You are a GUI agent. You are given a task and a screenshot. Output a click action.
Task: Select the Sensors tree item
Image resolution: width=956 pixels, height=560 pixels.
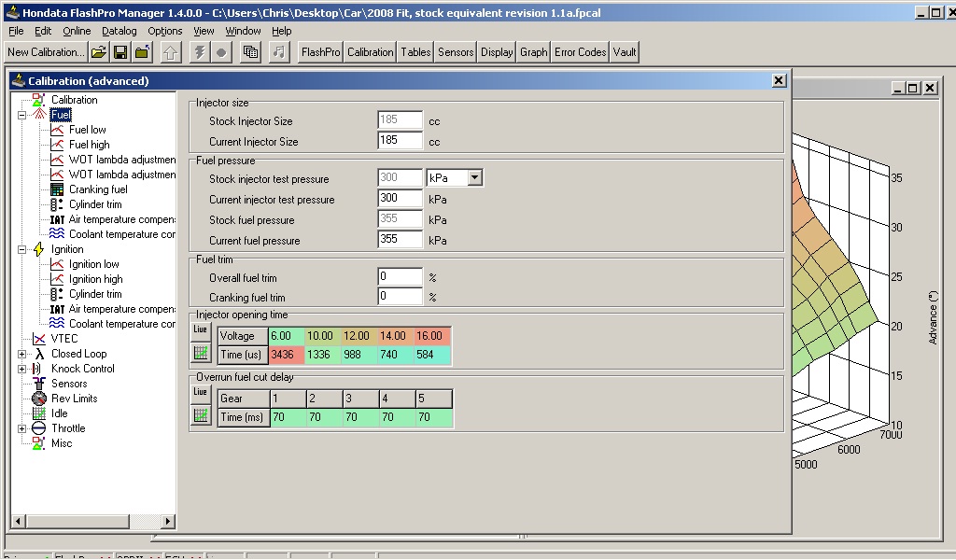click(69, 384)
